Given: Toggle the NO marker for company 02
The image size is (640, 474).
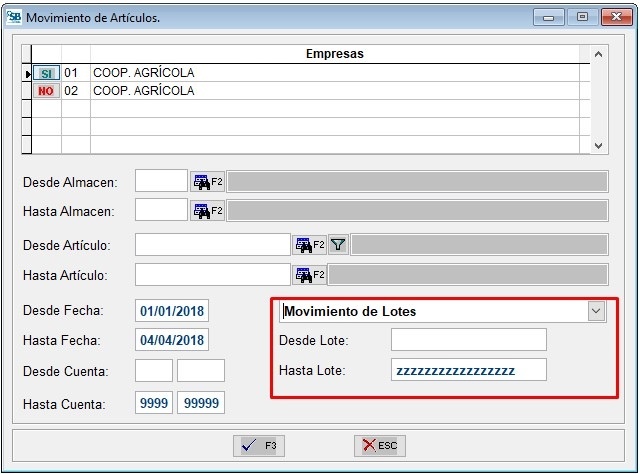Looking at the screenshot, I should 46,91.
